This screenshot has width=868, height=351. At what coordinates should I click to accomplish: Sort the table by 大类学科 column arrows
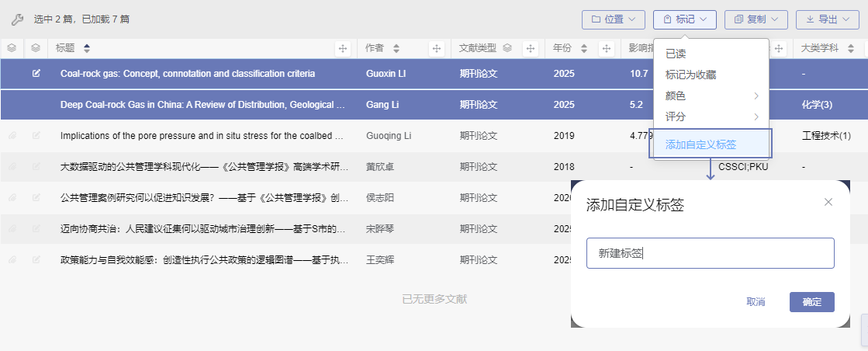(849, 49)
